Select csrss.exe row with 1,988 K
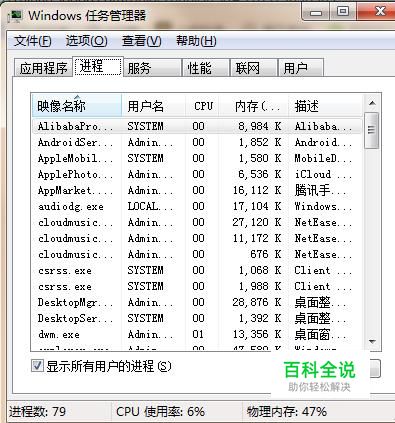Screen dimensions: 395x423 (x=197, y=286)
